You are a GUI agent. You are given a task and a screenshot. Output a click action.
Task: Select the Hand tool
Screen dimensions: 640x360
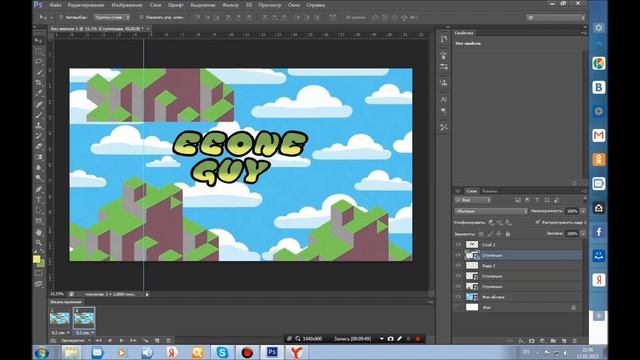click(x=39, y=232)
